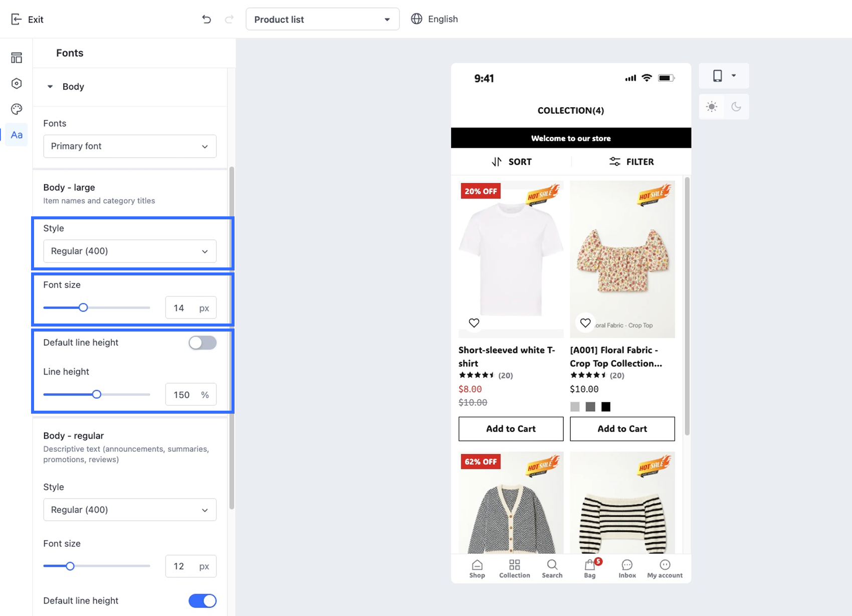This screenshot has width=852, height=616.
Task: Redo the last change
Action: pyautogui.click(x=229, y=19)
